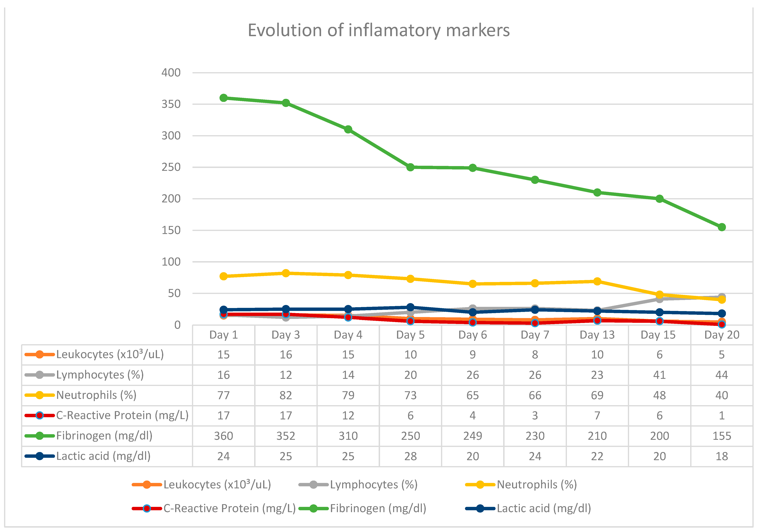The height and width of the screenshot is (532, 757).
Task: Click the Leukocytes legend marker in the bottom legend
Action: click(147, 484)
